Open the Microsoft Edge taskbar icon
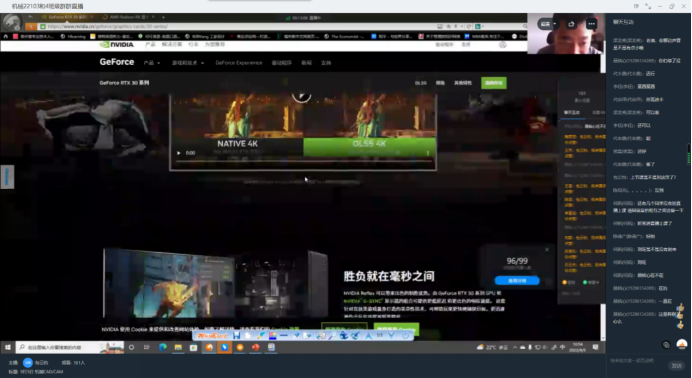Viewport: 692px width, 378px height. pos(163,347)
